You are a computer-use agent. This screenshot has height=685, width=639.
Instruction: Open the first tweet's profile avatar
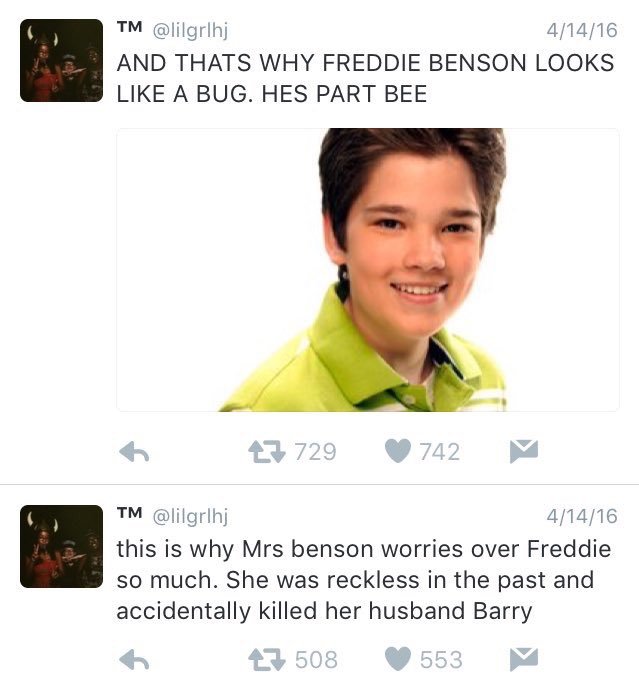[62, 60]
